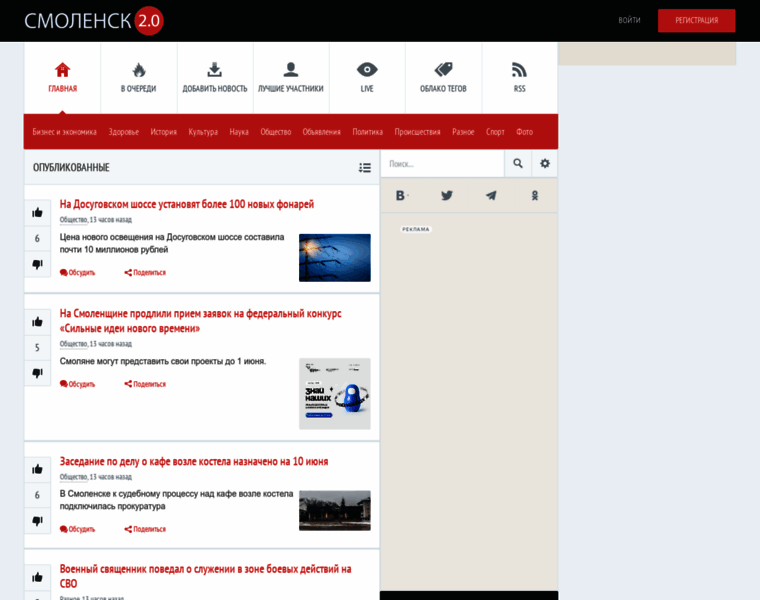This screenshot has width=760, height=600.
Task: Downvote the Досуговское шоссе lighting article
Action: (x=37, y=264)
